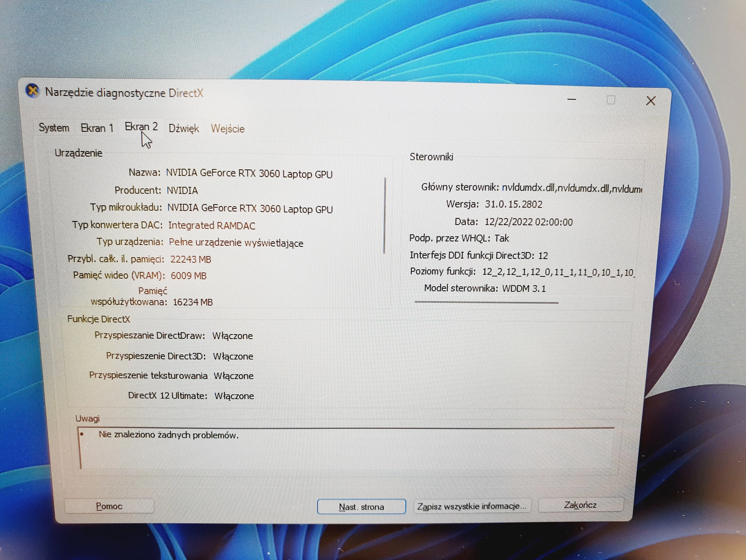Screen dimensions: 746x560
Task: Click the Sterowniki horizontal scrollbar
Action: click(x=487, y=302)
